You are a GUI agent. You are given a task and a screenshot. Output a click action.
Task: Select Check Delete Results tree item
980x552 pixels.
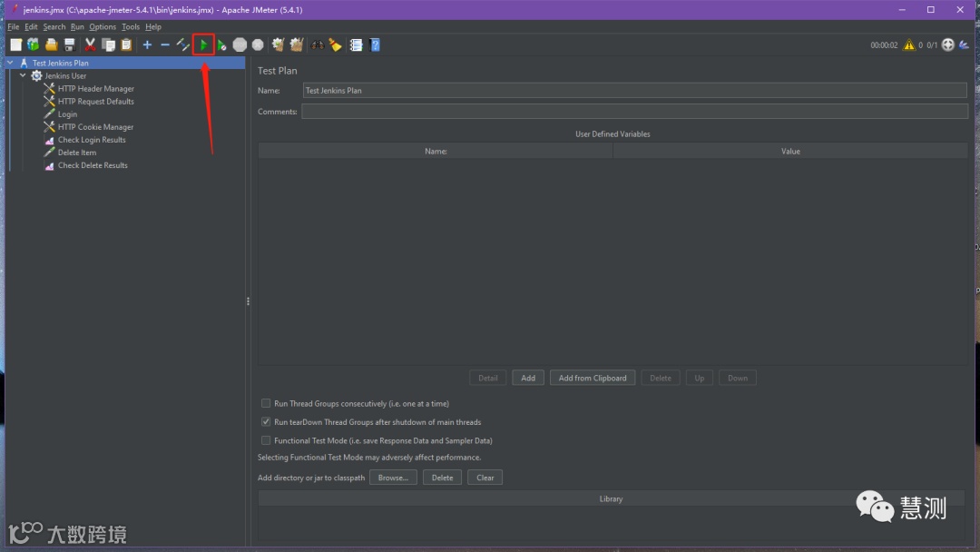(x=93, y=165)
